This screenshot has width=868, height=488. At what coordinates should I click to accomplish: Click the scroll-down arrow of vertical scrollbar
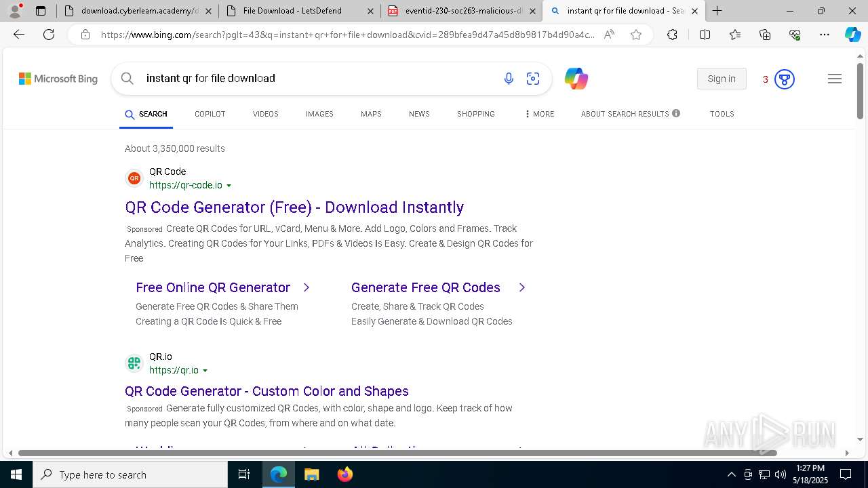pyautogui.click(x=860, y=439)
